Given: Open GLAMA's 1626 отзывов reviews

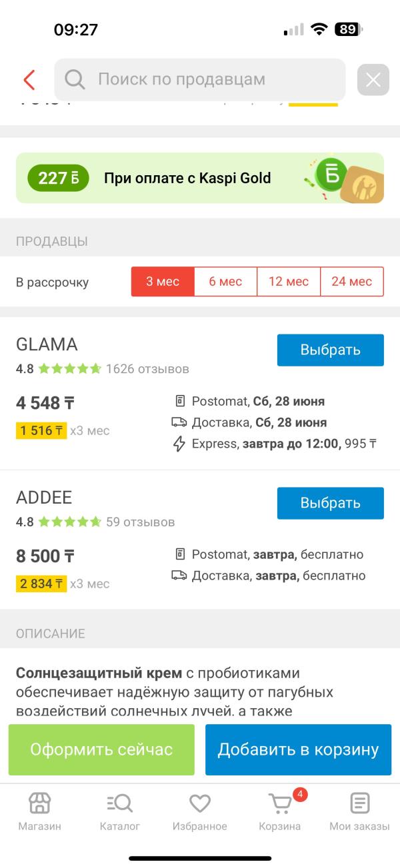Looking at the screenshot, I should pyautogui.click(x=147, y=369).
